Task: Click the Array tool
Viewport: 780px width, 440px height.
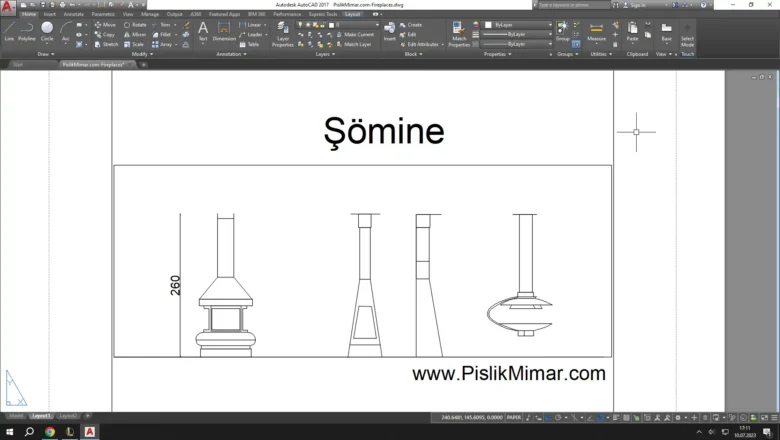Action: (x=162, y=44)
